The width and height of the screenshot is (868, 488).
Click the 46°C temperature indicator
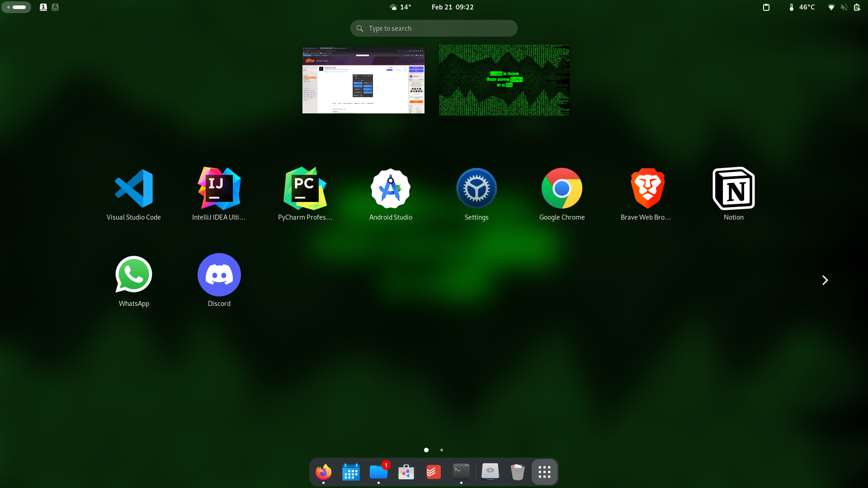tap(802, 7)
